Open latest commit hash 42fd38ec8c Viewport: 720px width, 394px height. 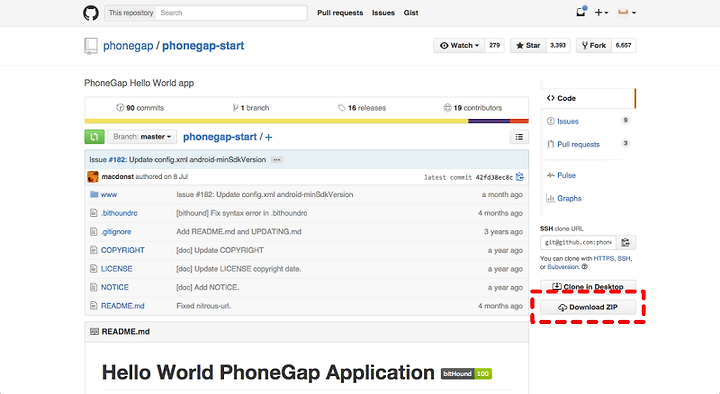(494, 177)
